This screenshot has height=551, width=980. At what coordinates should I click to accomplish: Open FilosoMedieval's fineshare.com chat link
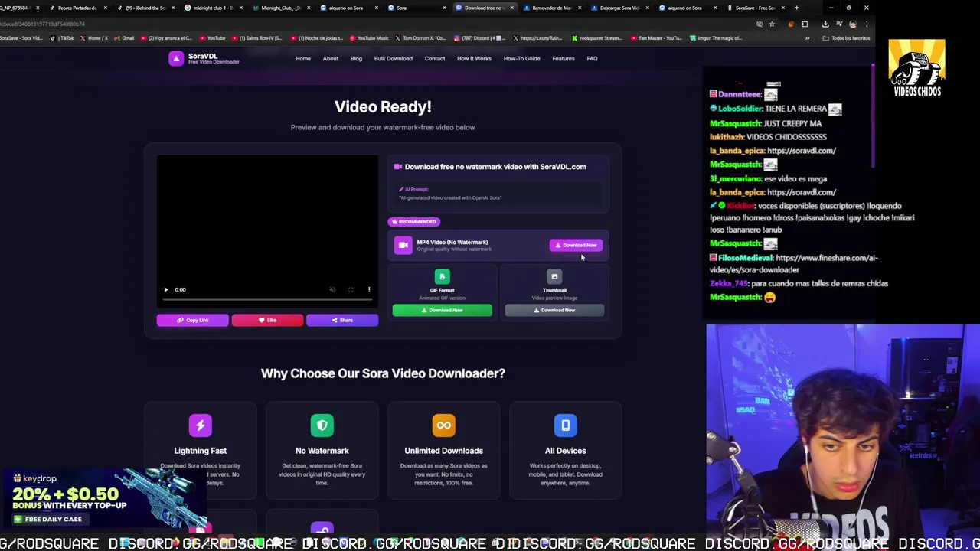(x=794, y=264)
